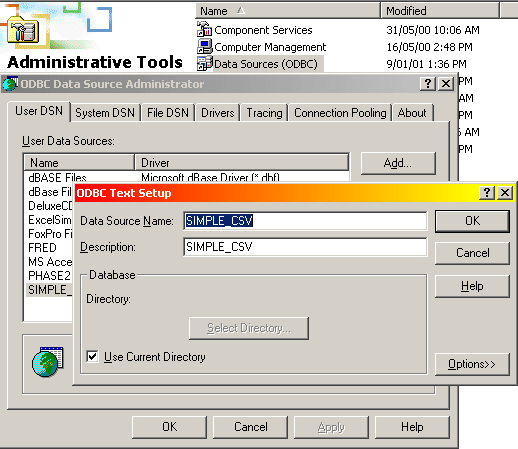Open the About tab
The image size is (518, 449).
point(412,113)
